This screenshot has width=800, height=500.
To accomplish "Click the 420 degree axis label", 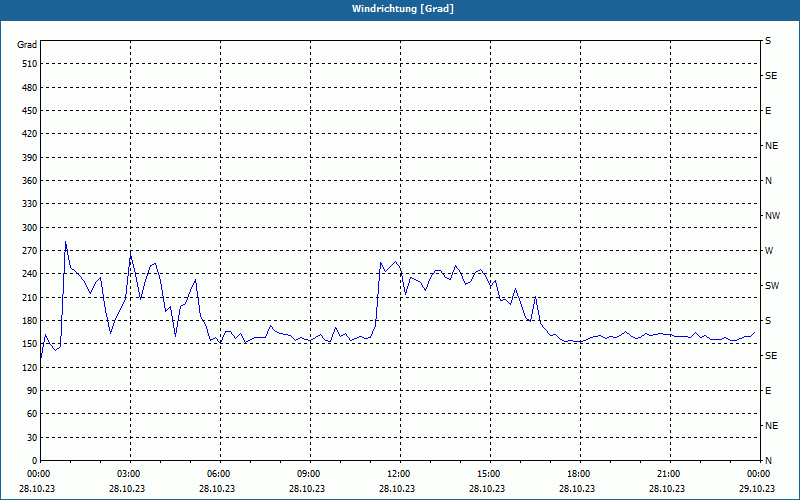I will tap(30, 134).
